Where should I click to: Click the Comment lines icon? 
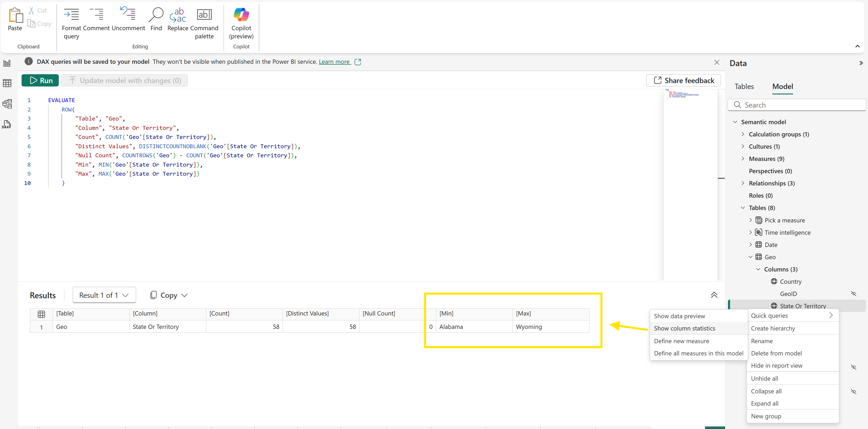point(96,15)
